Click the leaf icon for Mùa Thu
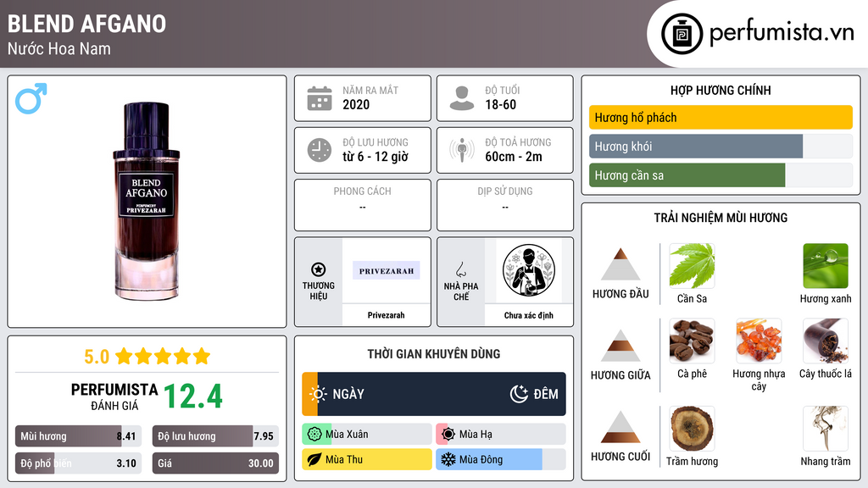868x488 pixels. coord(314,459)
